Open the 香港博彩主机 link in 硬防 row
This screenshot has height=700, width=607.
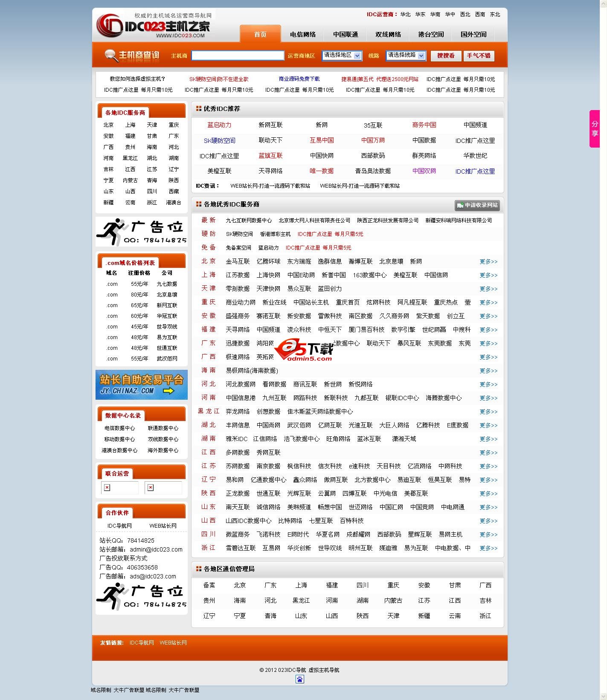pyautogui.click(x=275, y=234)
